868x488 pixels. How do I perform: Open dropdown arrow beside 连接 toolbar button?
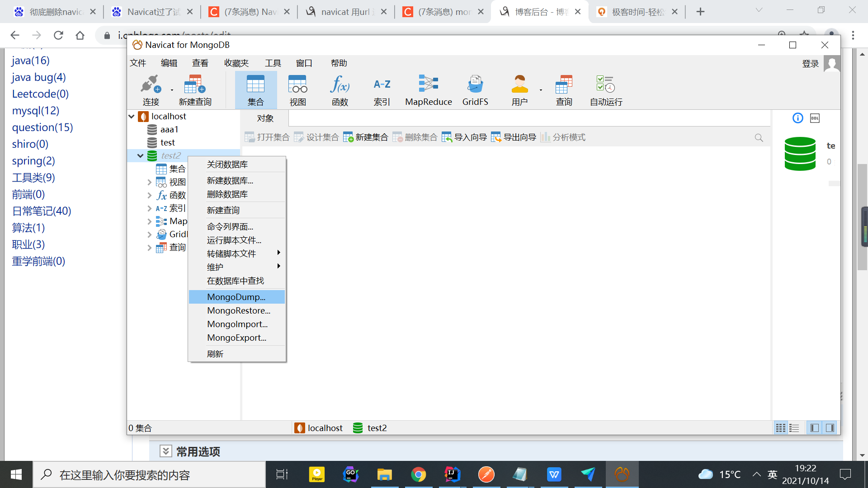tap(172, 90)
